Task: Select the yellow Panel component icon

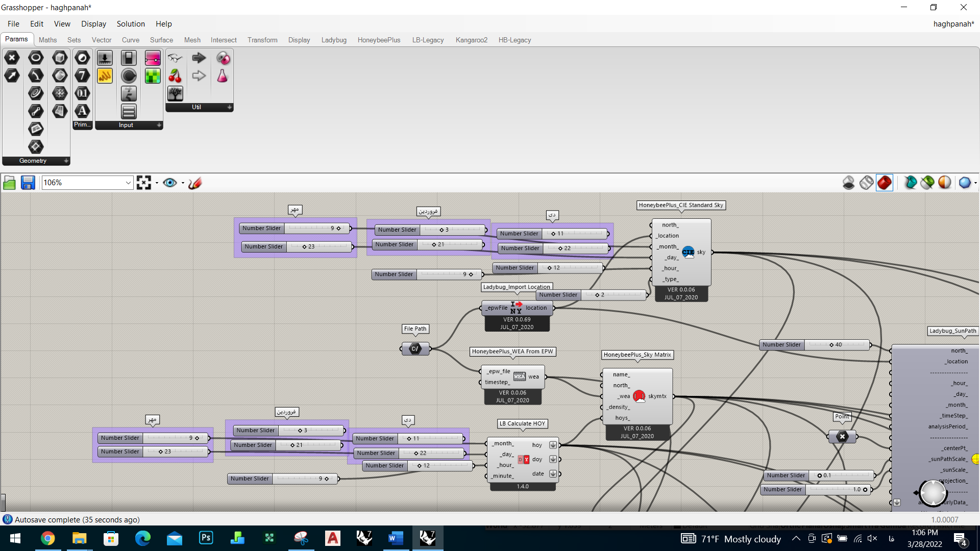Action: tap(105, 76)
